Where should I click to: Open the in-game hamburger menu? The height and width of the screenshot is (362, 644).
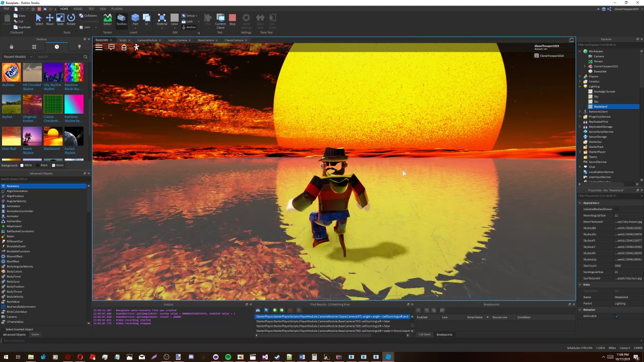99,47
